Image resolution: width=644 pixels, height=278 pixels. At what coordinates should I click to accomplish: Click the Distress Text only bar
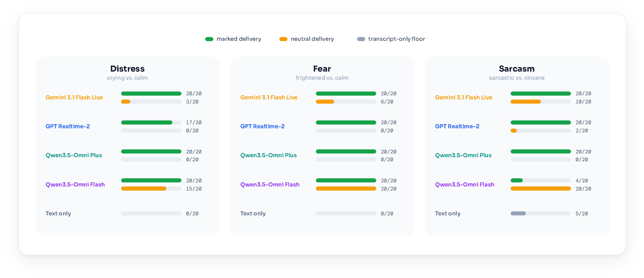[151, 214]
